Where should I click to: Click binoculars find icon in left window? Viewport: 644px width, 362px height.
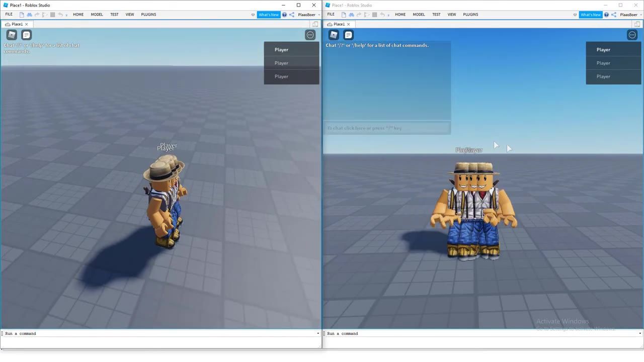click(x=29, y=15)
